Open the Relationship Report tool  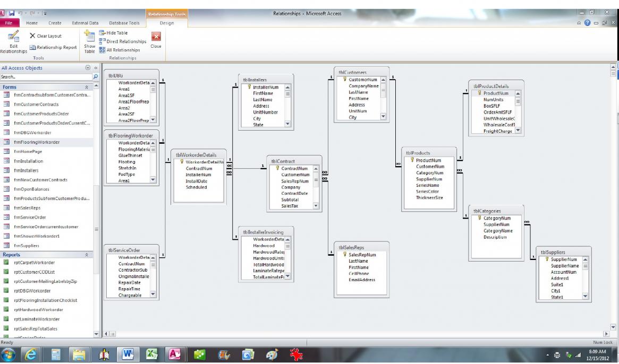(53, 47)
